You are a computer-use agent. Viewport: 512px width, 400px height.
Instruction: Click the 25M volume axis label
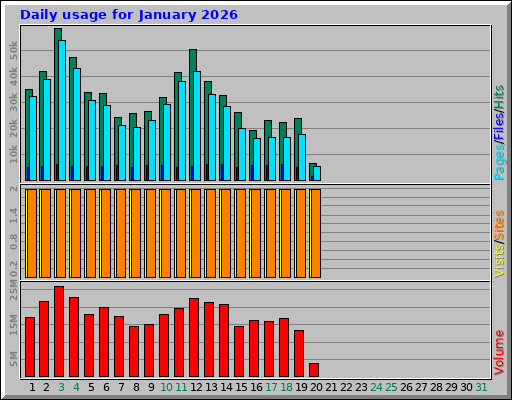pyautogui.click(x=13, y=290)
